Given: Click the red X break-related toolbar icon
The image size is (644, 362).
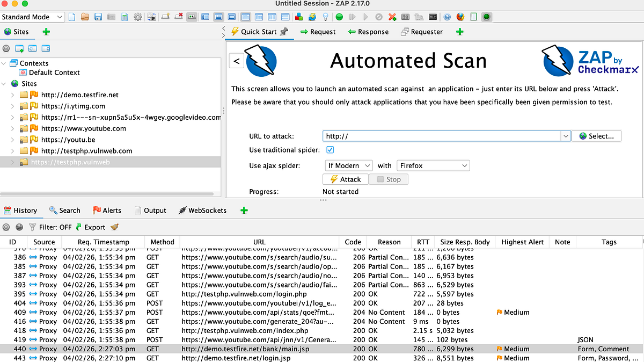Looking at the screenshot, I should pos(179,17).
